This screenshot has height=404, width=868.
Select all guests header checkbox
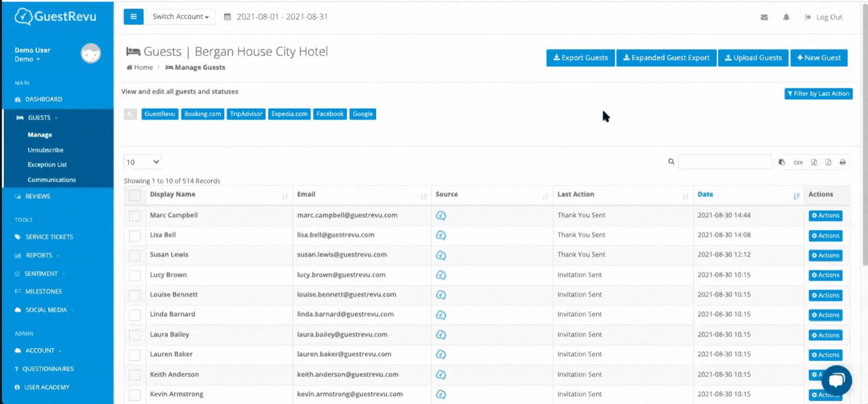(x=135, y=195)
